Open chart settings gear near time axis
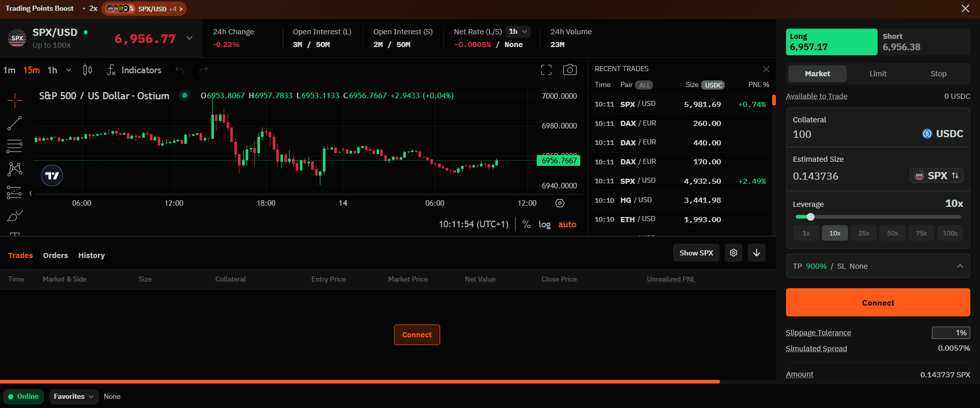980x408 pixels. pyautogui.click(x=560, y=203)
